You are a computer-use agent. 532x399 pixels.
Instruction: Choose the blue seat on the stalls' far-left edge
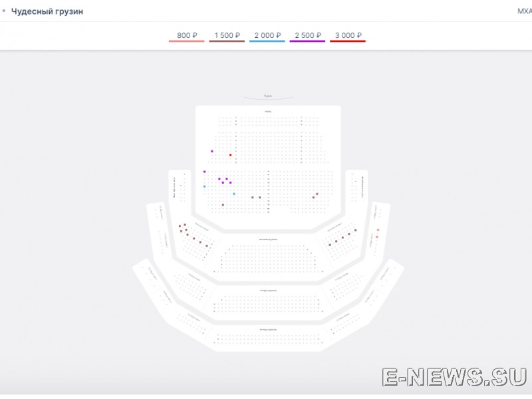(x=204, y=186)
